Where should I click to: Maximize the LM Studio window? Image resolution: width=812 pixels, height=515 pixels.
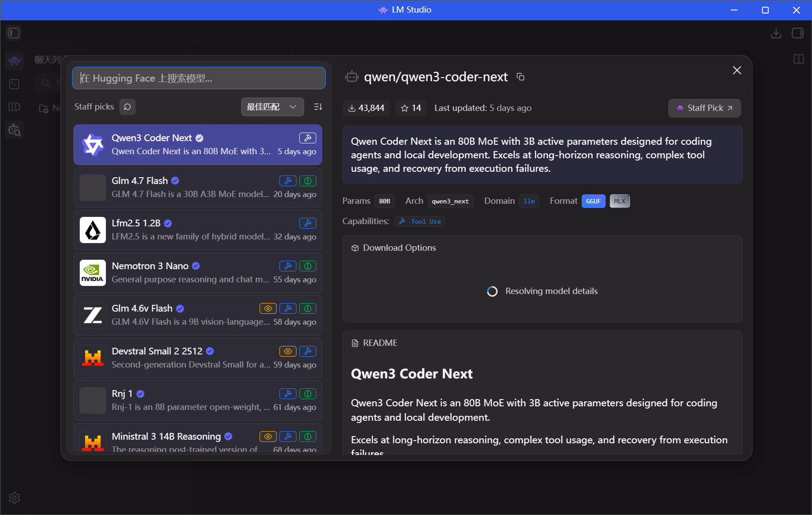tap(765, 10)
